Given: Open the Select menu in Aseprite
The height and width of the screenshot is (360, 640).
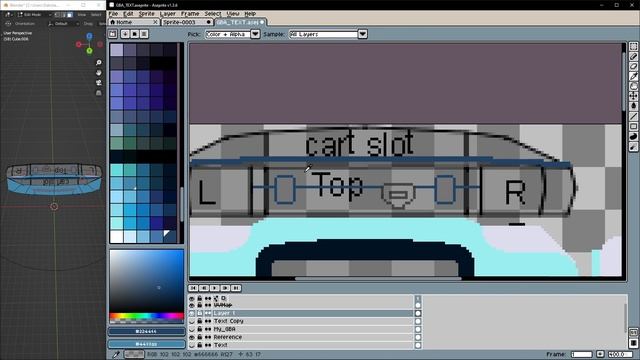Looking at the screenshot, I should click(213, 14).
